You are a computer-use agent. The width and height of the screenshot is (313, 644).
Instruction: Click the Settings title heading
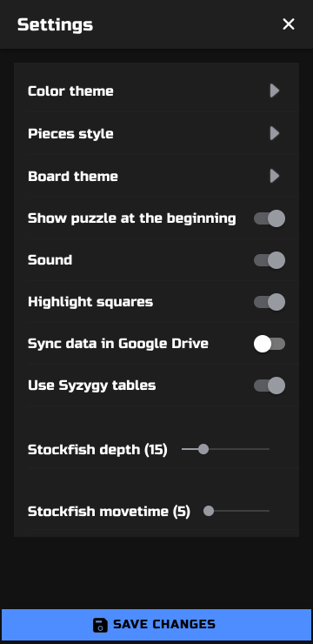point(55,24)
